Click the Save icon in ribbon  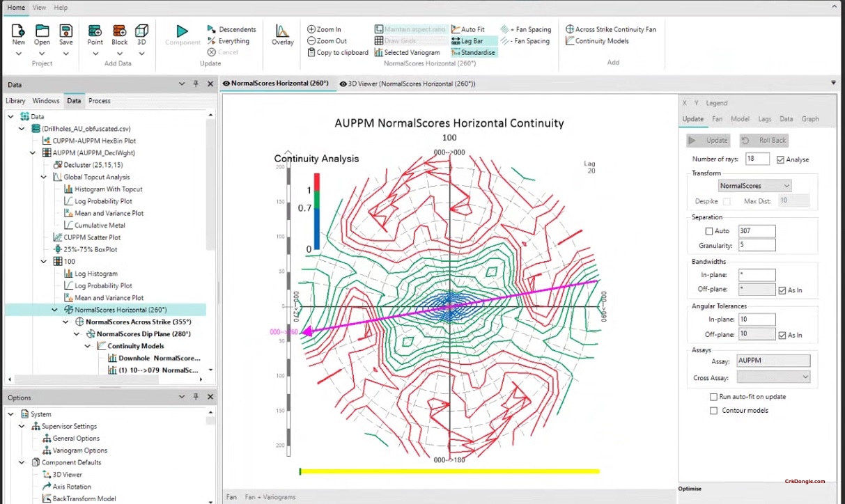(x=65, y=31)
